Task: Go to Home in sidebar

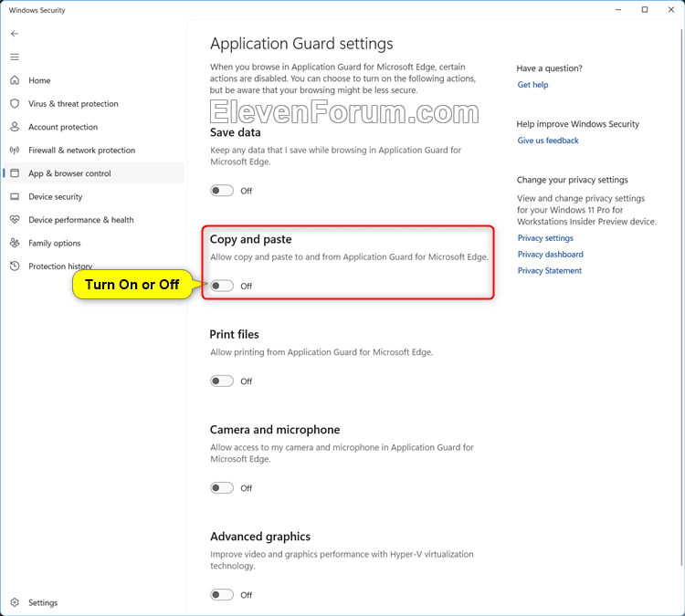Action: [x=93, y=80]
